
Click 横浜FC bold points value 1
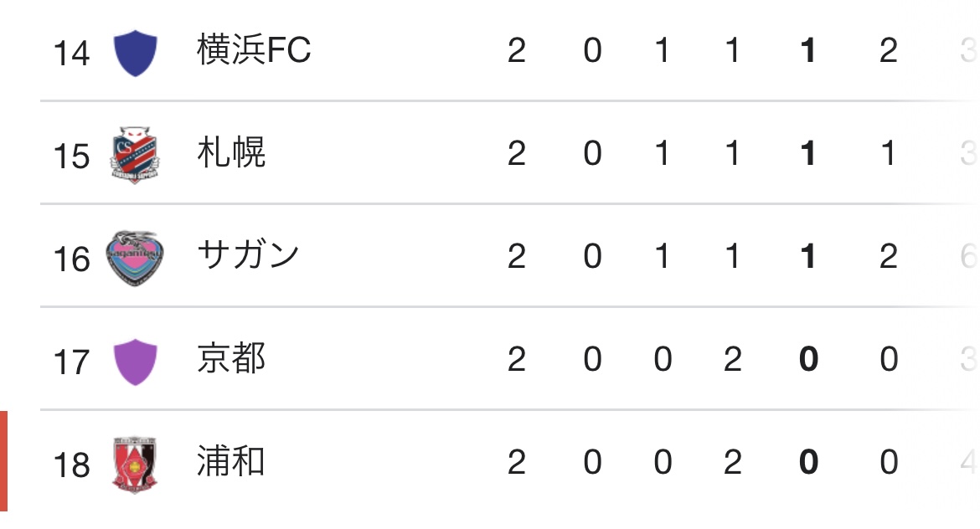808,50
